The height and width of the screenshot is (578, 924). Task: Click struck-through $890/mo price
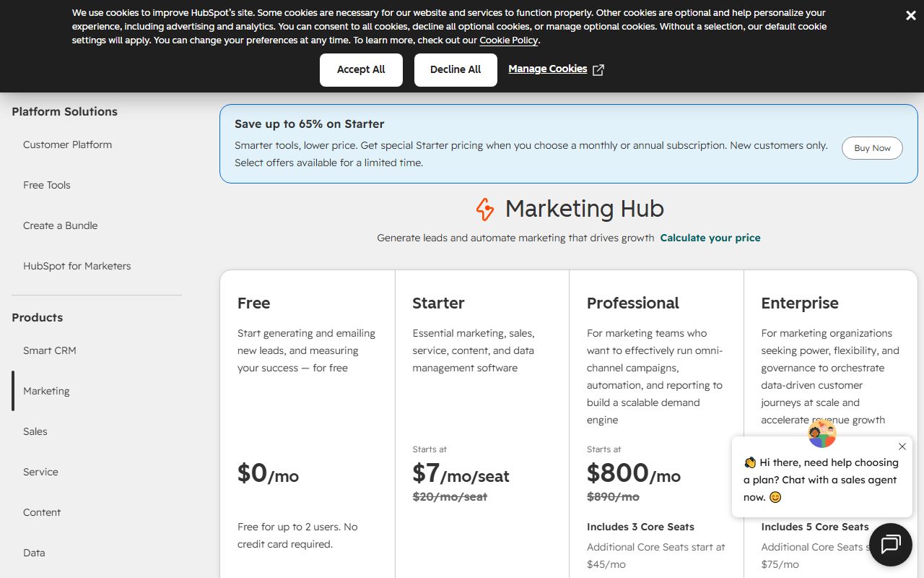(613, 496)
